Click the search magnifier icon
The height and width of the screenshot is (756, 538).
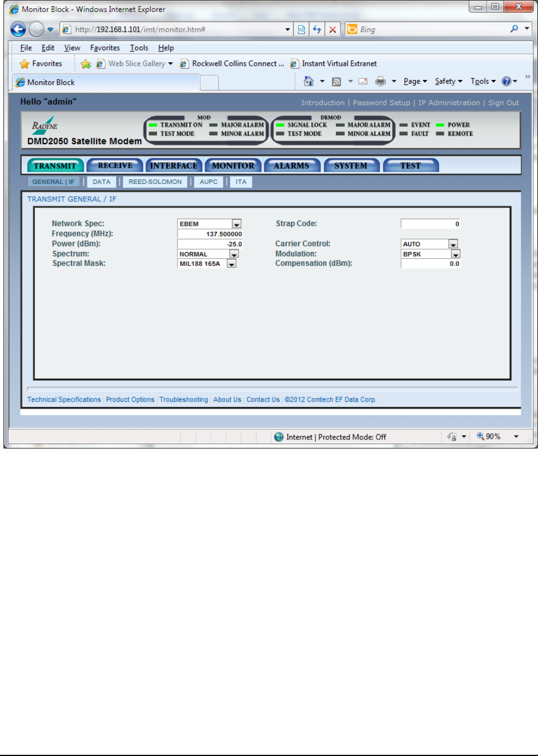514,29
